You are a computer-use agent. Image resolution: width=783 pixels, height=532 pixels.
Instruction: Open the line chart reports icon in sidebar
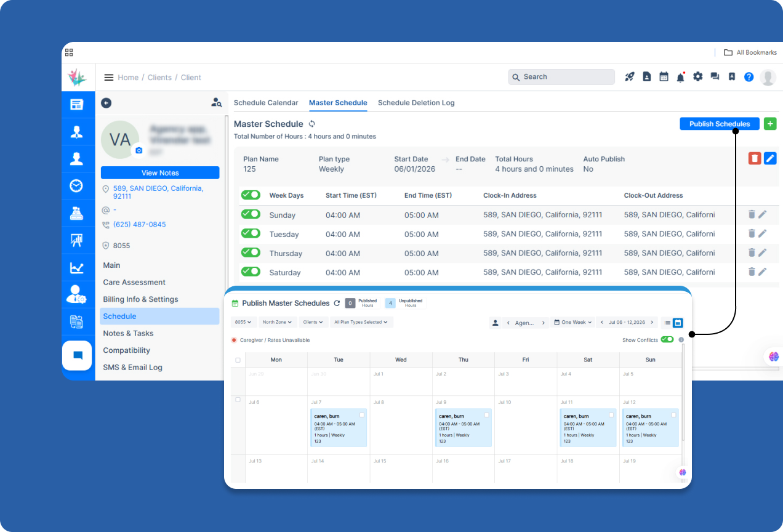(x=76, y=267)
